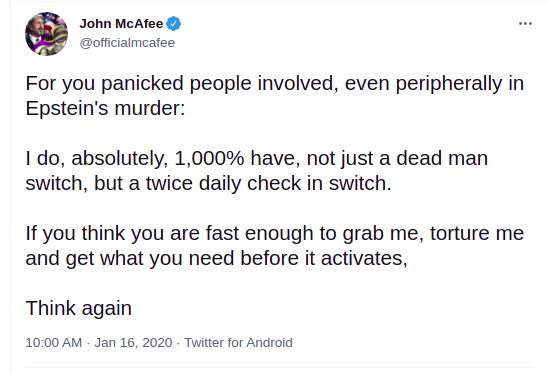Click the line ending 'check in switch.'
This screenshot has height=373, width=549.
[208, 183]
